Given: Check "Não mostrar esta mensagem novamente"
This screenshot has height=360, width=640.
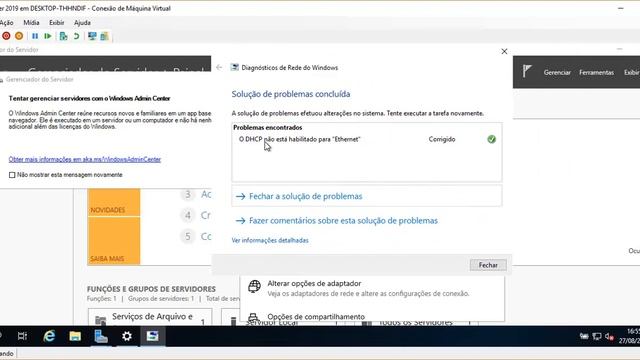Looking at the screenshot, I should pos(12,175).
